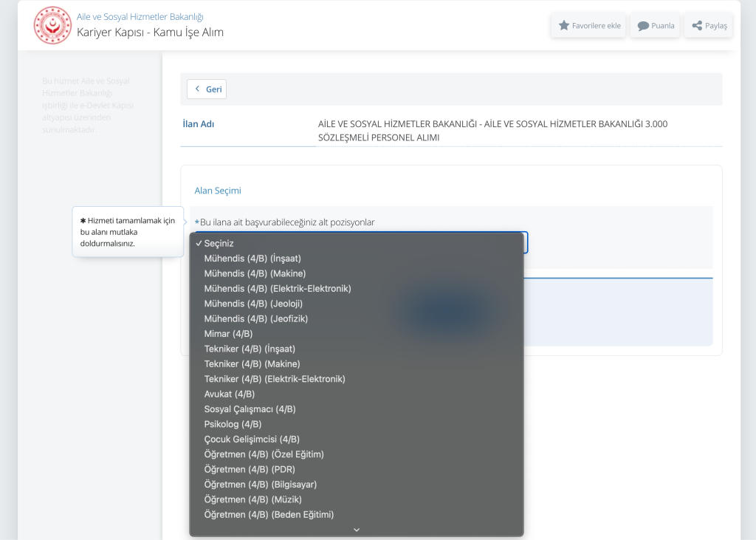This screenshot has width=756, height=540.
Task: Choose Mühendis (4/B) (İnşaat) option
Action: coord(252,259)
